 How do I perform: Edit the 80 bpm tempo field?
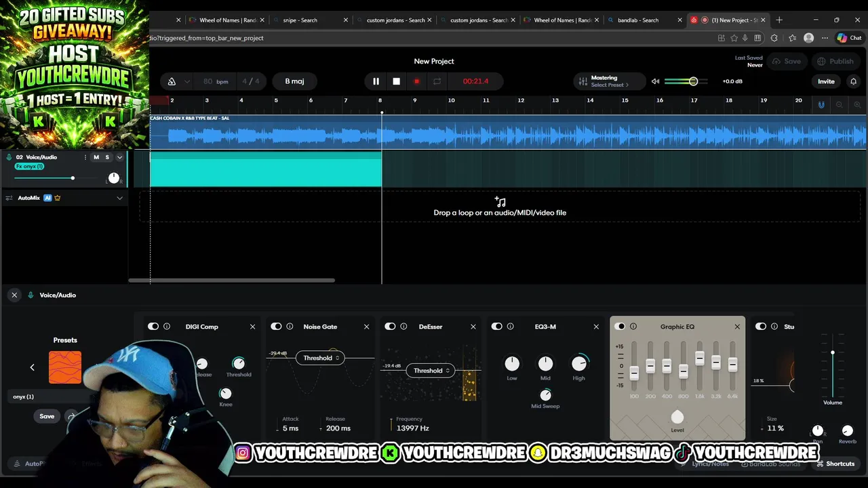215,81
